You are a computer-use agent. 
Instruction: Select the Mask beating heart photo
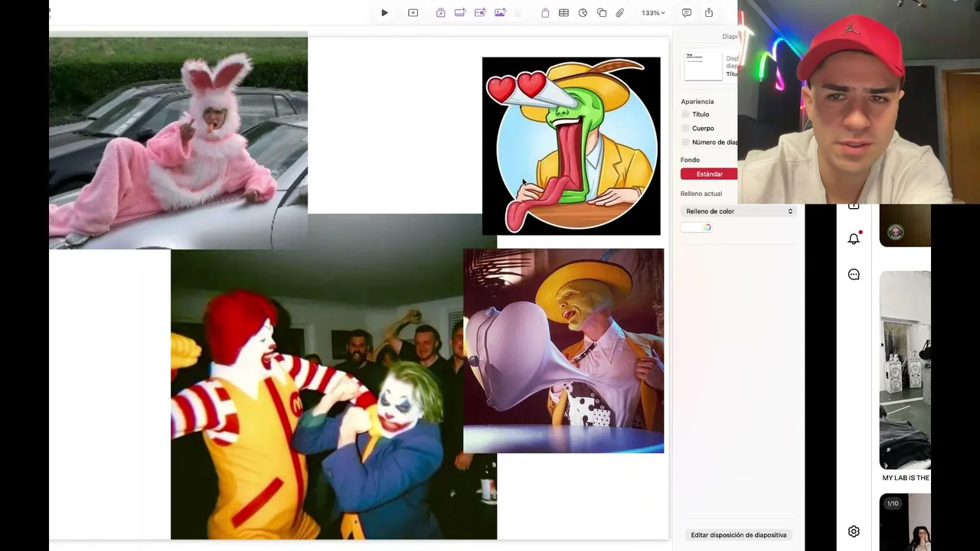(563, 350)
